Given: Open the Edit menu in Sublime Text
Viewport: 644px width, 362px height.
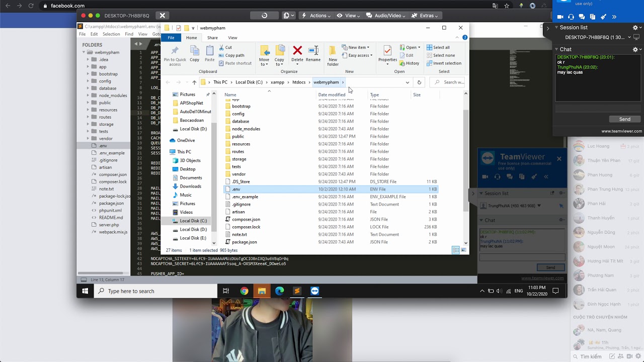Looking at the screenshot, I should click(x=94, y=34).
